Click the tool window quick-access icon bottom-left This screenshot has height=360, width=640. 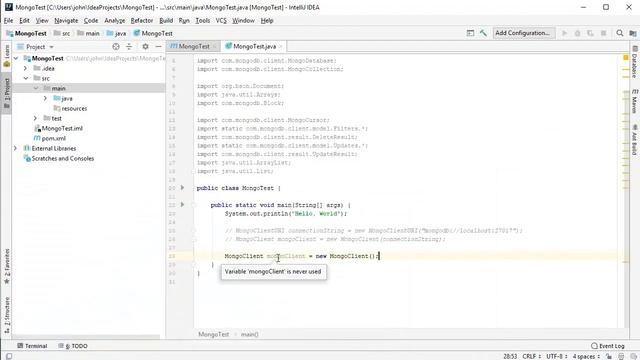[9, 356]
